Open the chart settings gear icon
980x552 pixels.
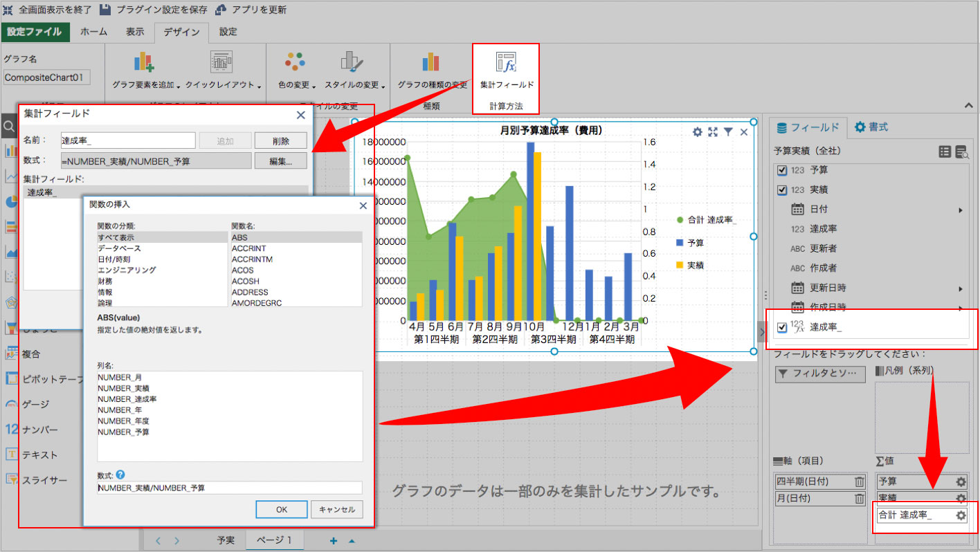pos(698,132)
